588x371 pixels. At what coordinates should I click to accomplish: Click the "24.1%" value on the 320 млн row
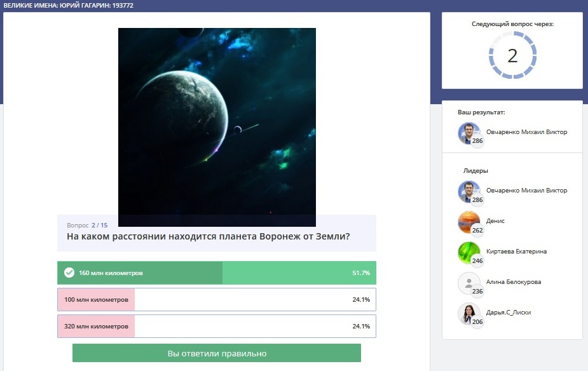pos(361,326)
